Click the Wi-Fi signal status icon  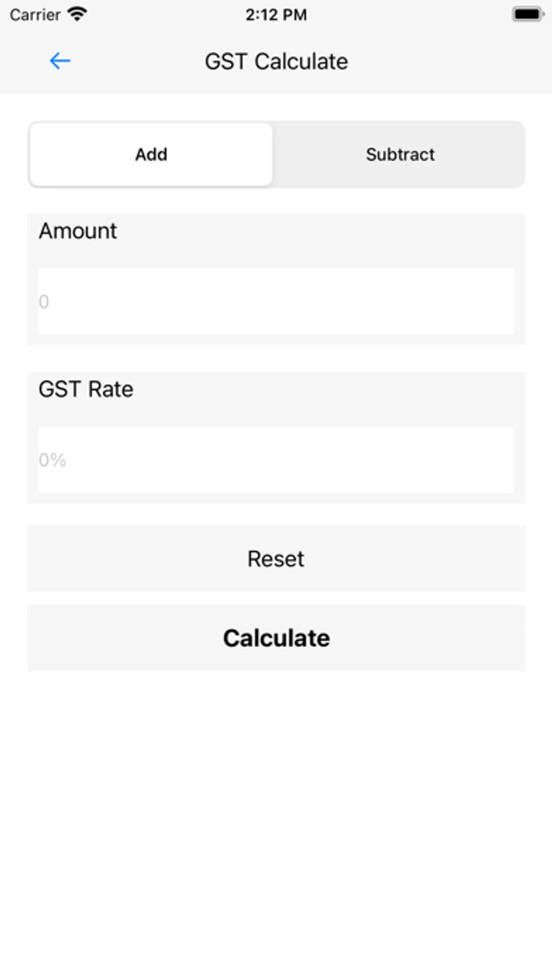point(77,15)
